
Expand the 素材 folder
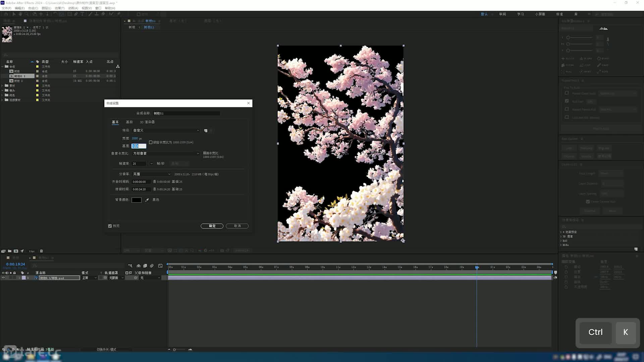2,86
